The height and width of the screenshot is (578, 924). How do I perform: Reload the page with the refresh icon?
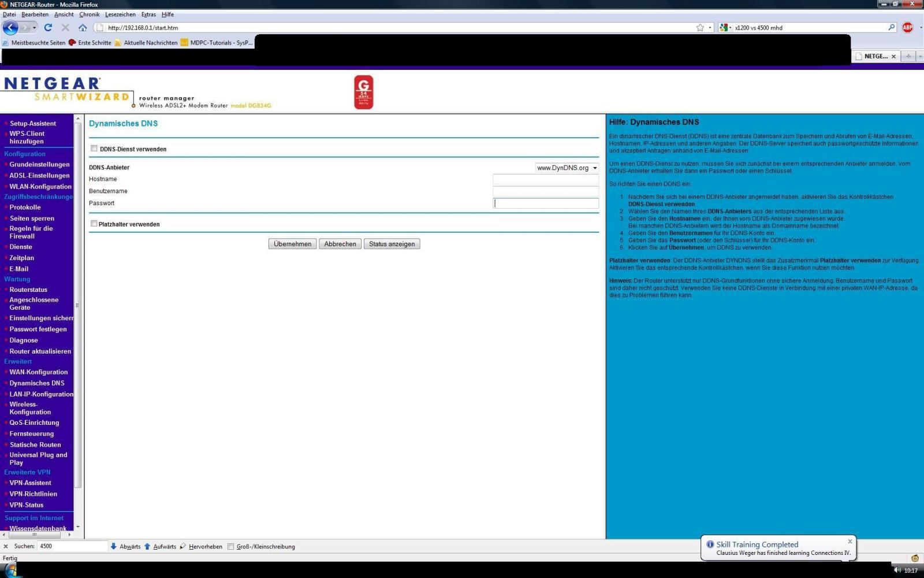click(x=48, y=27)
